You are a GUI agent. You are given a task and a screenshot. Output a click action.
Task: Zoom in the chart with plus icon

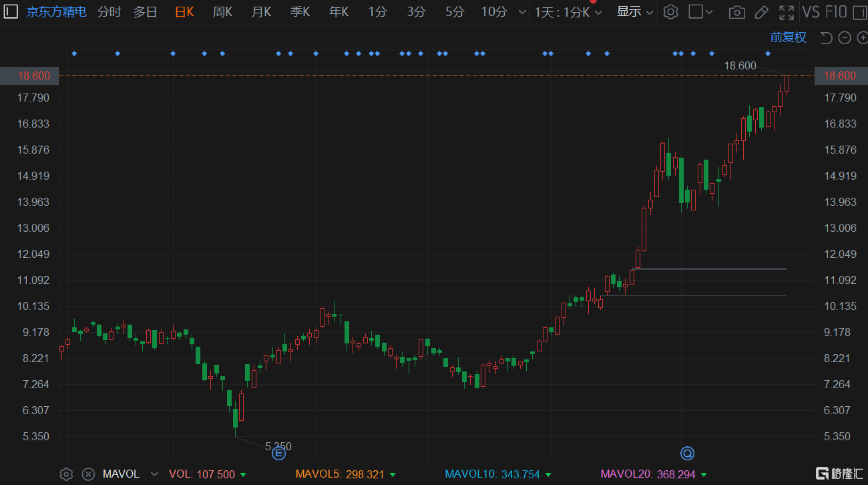(862, 37)
